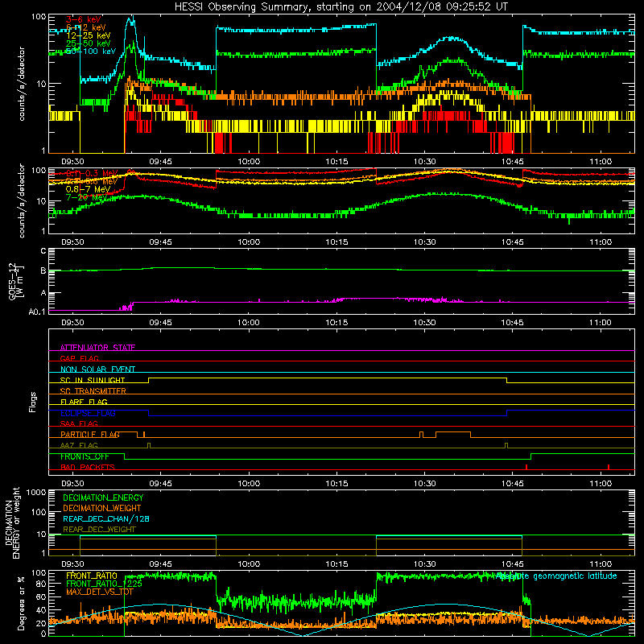This screenshot has height=644, width=644.
Task: Click the 'MAX_DET_VS_TOT' legend label
Action: (99, 592)
